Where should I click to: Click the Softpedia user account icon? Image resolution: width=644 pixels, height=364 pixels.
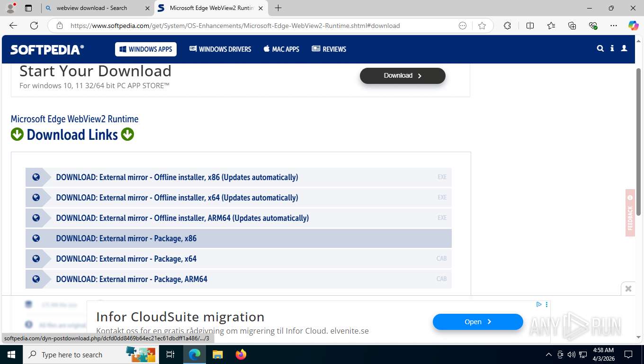point(624,48)
